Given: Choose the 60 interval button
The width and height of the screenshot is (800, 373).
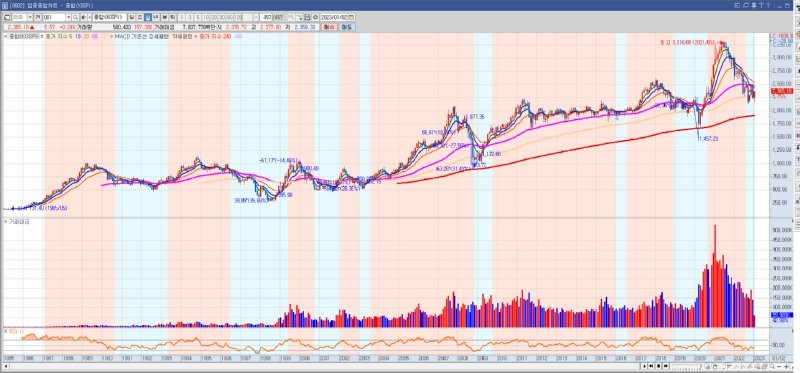Looking at the screenshot, I should pyautogui.click(x=230, y=17).
